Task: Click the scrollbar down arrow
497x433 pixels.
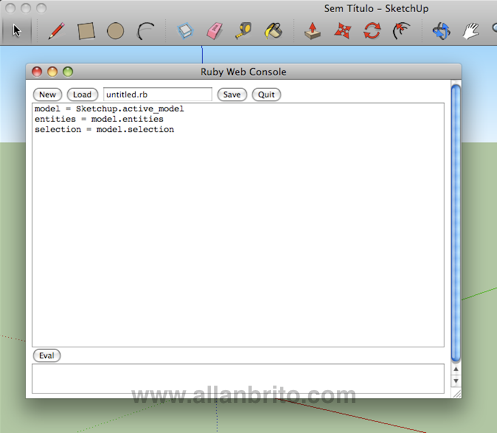Action: [x=456, y=381]
